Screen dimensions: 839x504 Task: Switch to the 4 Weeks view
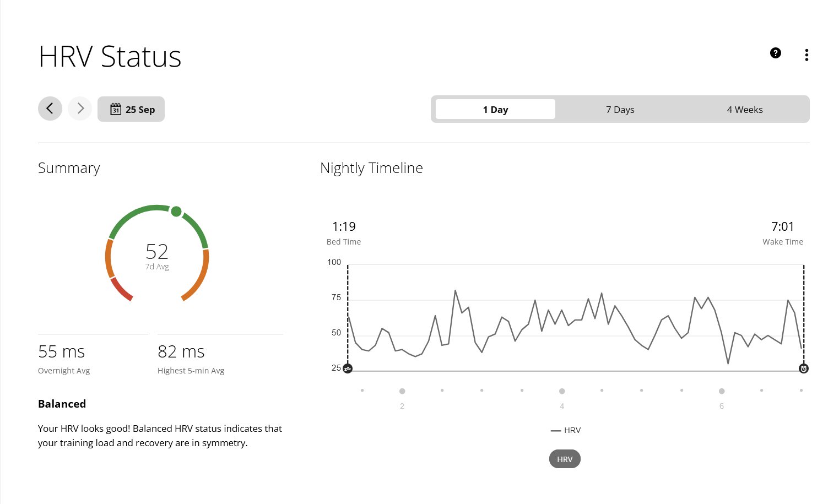click(744, 109)
